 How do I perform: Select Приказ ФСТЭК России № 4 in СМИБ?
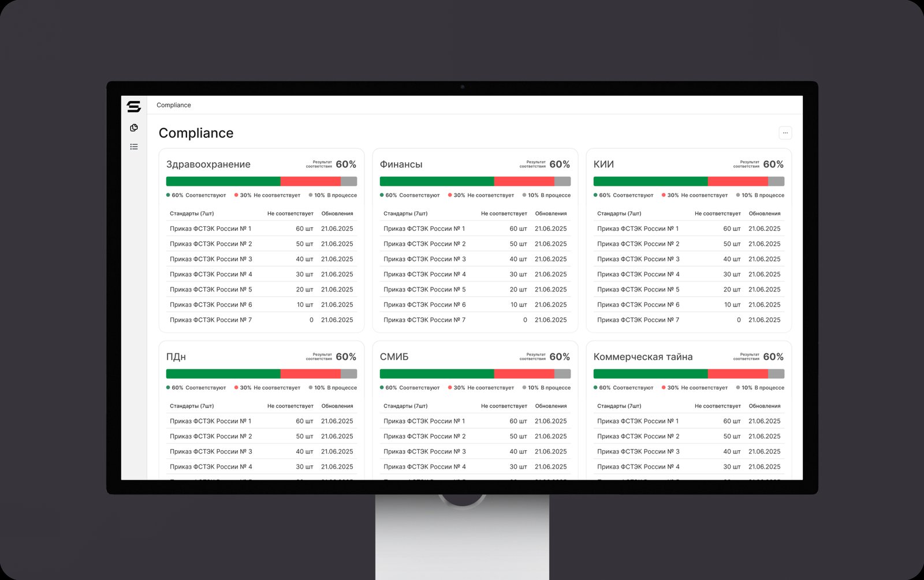(x=475, y=467)
